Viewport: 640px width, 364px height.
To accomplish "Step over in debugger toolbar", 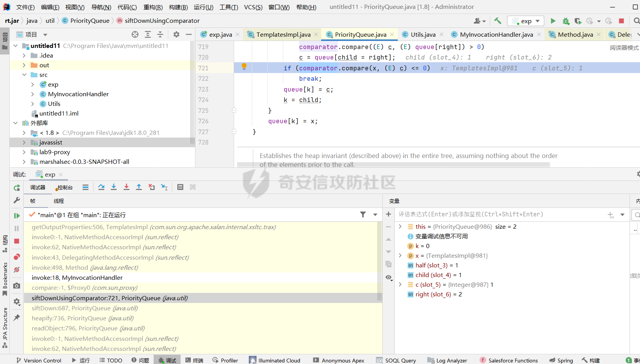I will (101, 187).
